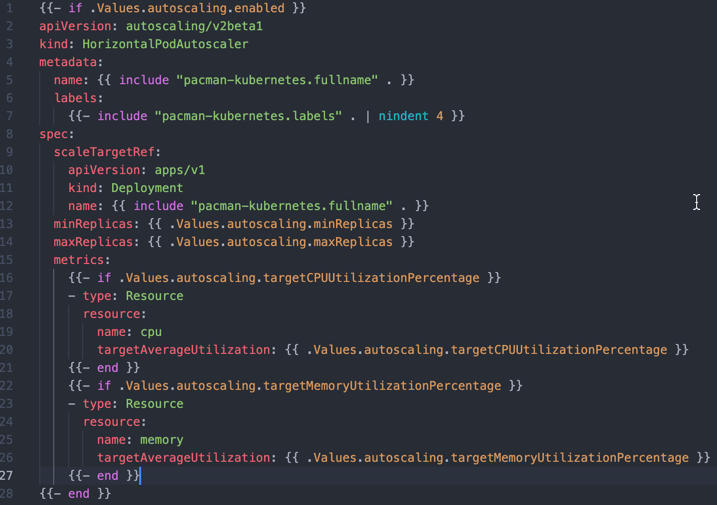The image size is (717, 505).
Task: Click 'Resource' value on line 23
Action: (155, 404)
